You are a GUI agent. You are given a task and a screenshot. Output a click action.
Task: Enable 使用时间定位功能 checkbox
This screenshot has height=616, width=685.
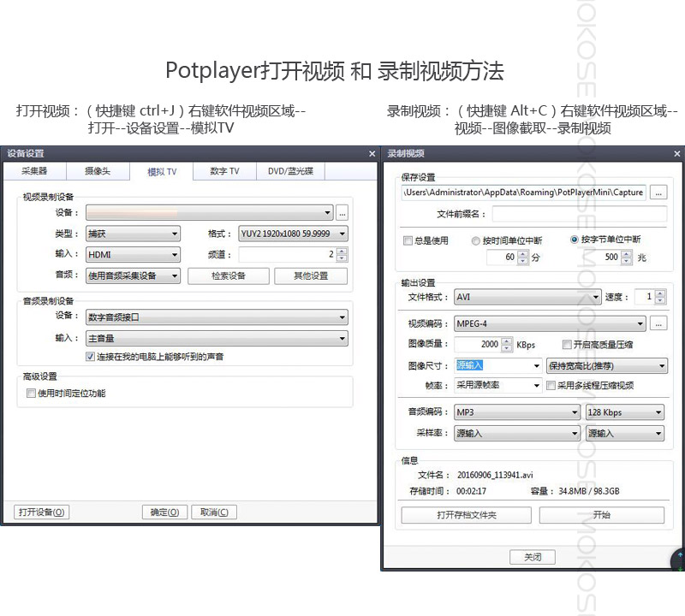pyautogui.click(x=31, y=394)
